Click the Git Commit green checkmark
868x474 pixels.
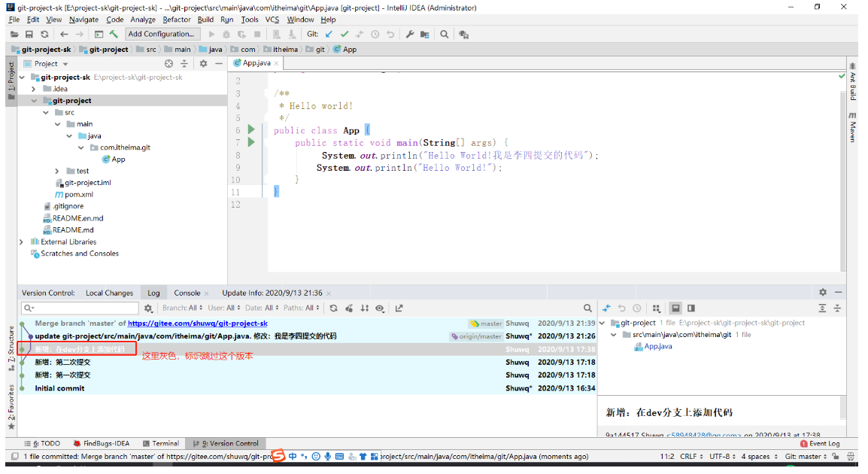344,35
